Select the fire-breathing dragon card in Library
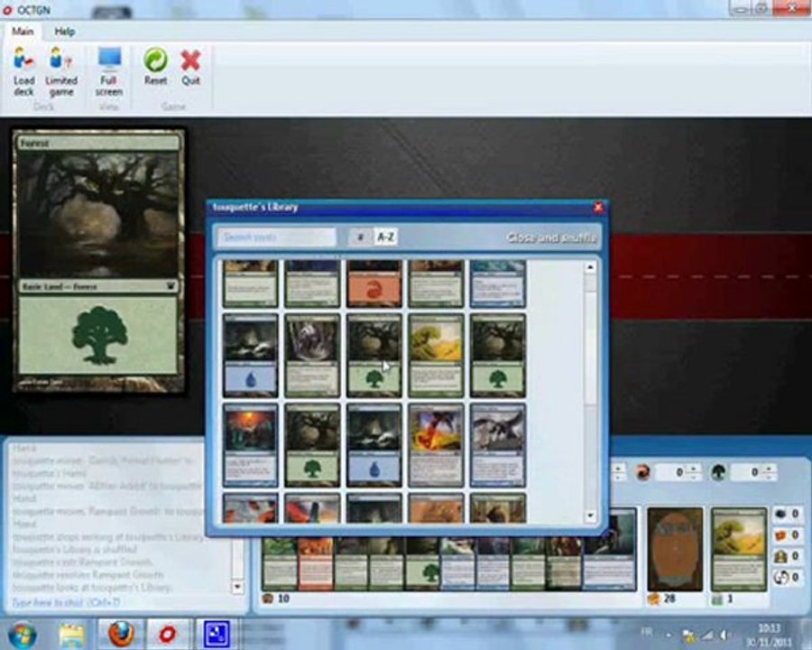 (x=436, y=446)
